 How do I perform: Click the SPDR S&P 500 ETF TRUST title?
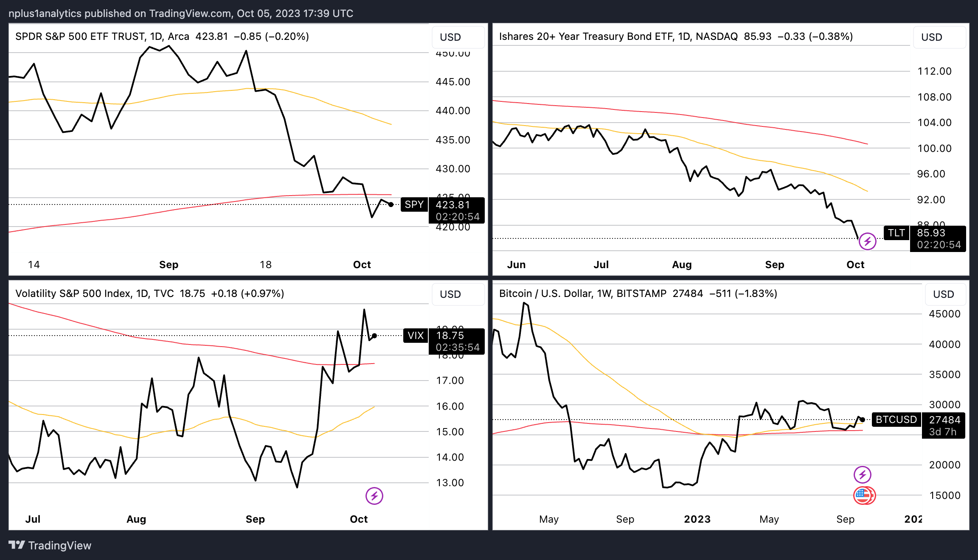81,36
